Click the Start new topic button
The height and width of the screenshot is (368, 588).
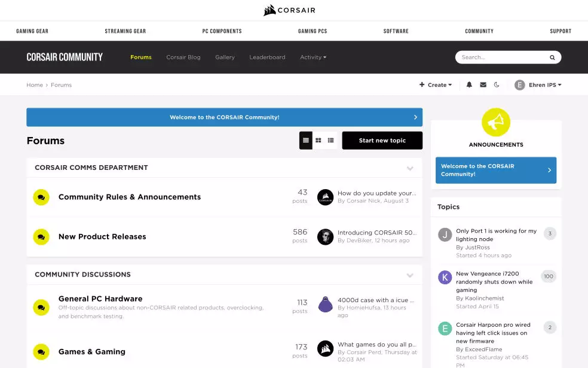pos(382,141)
